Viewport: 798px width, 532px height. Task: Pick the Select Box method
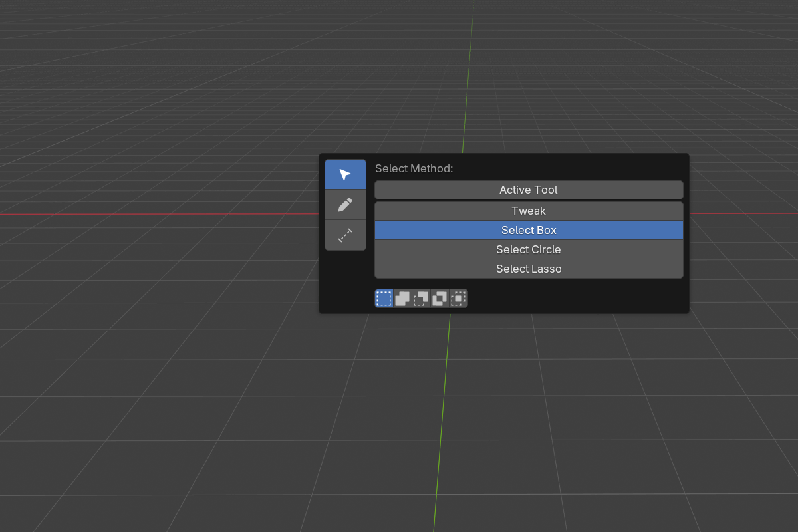point(529,230)
